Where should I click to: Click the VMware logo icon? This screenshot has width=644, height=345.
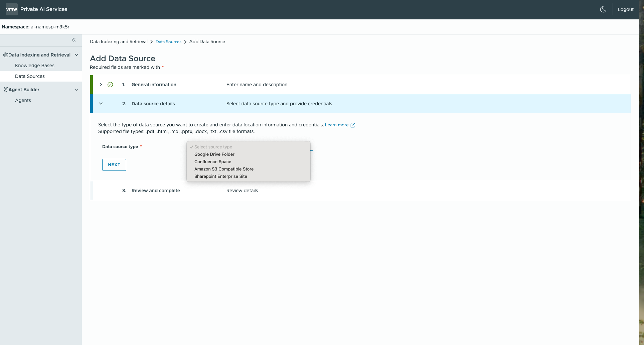tap(12, 9)
